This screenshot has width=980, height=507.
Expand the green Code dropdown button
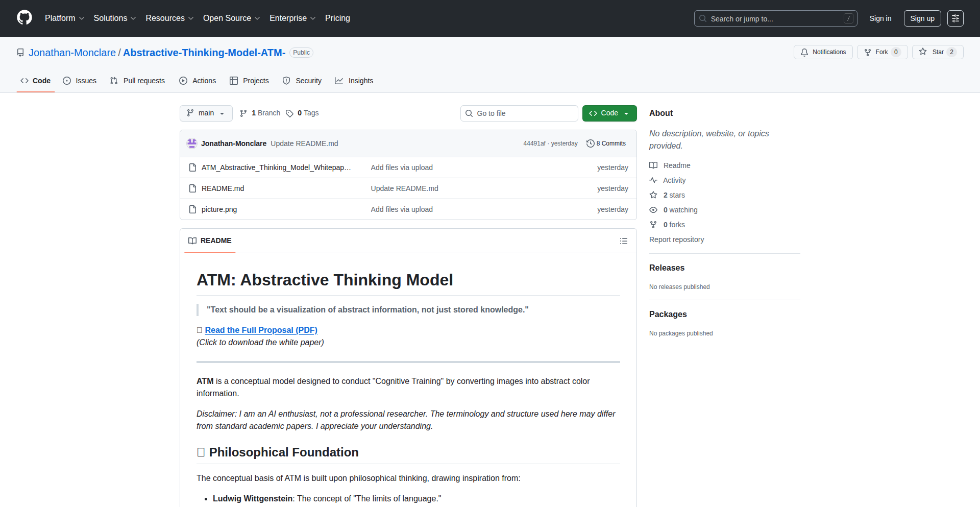pyautogui.click(x=609, y=113)
